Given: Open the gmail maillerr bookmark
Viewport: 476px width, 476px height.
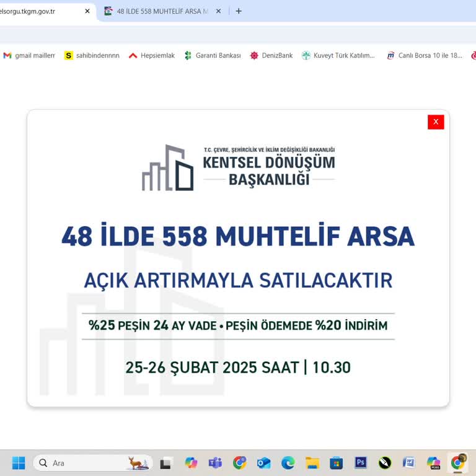Looking at the screenshot, I should pyautogui.click(x=29, y=56).
